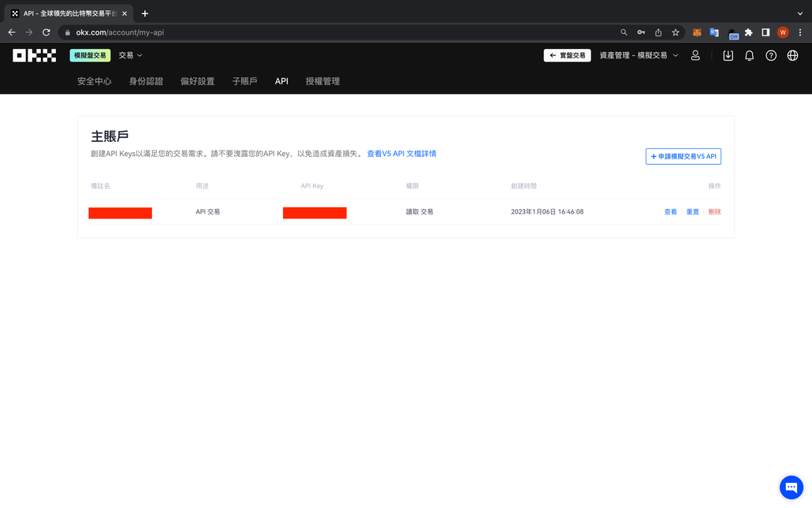Click the API 交易 usage cell
This screenshot has height=508, width=812.
tap(207, 212)
